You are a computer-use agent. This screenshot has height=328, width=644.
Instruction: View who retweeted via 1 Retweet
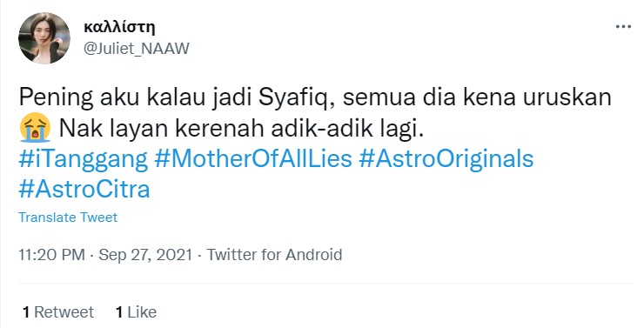[x=58, y=312]
